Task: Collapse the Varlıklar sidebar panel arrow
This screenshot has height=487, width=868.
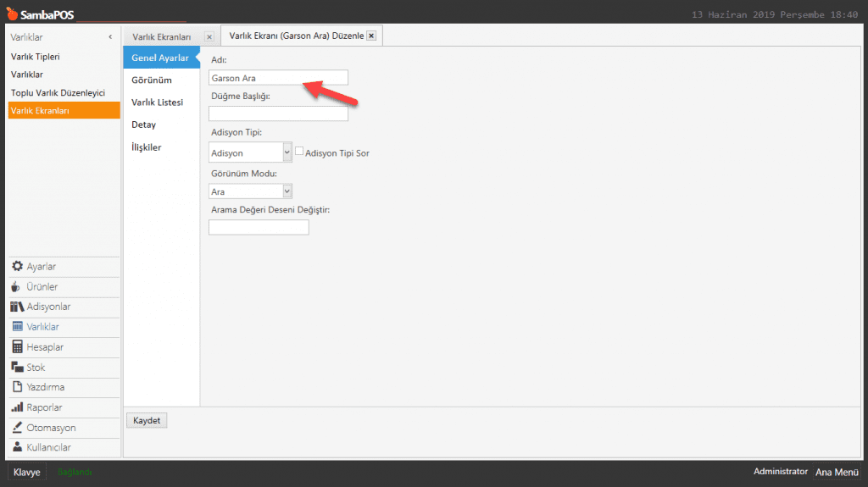Action: tap(110, 37)
